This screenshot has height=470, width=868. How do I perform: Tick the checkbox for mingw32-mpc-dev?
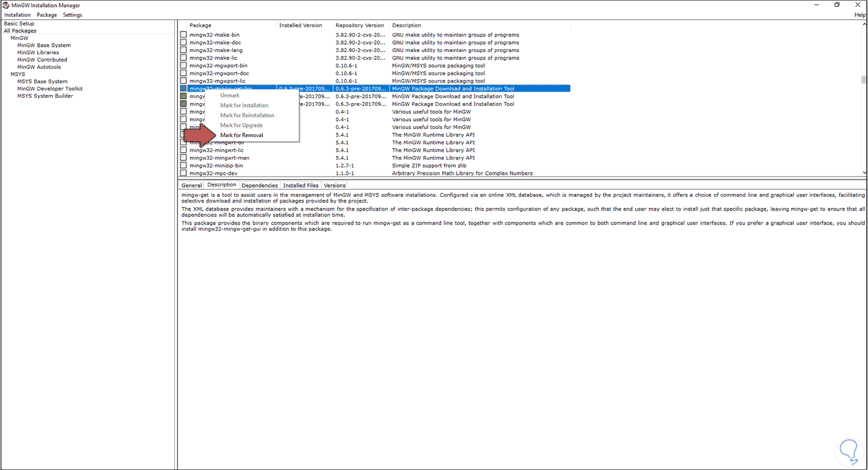click(x=183, y=173)
